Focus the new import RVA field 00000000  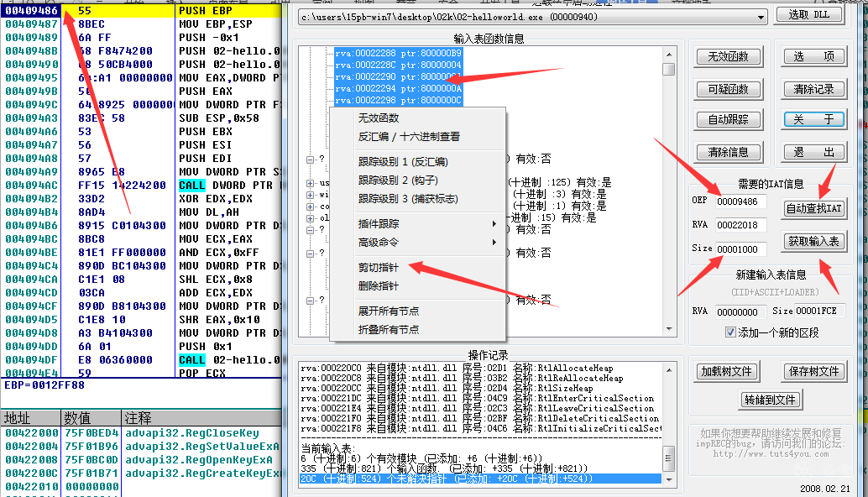tap(740, 312)
